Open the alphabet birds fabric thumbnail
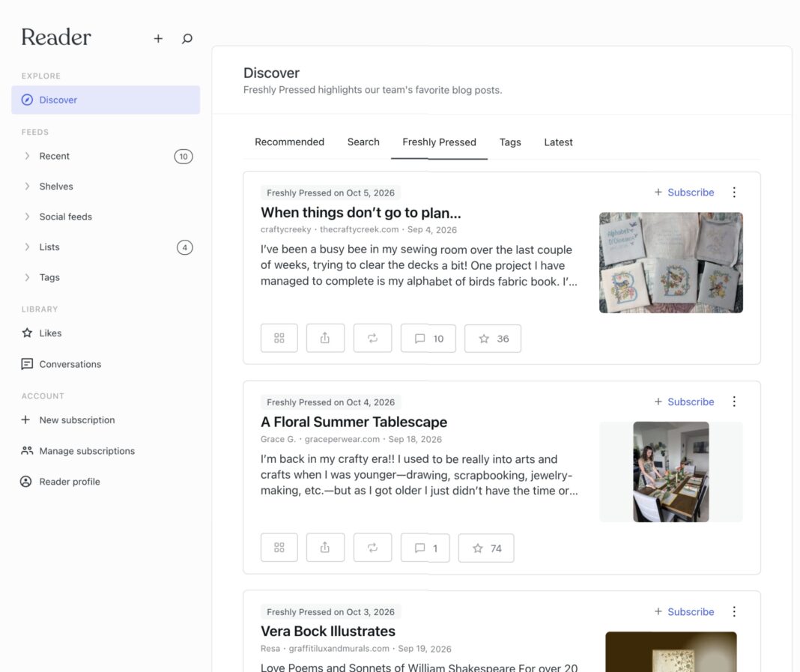This screenshot has width=800, height=672. point(671,262)
